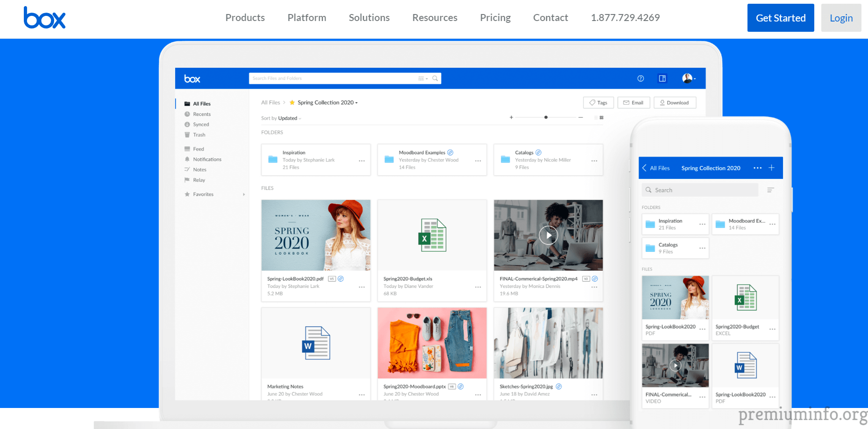This screenshot has height=429, width=868.
Task: Play the FINAL-Commerical-Spring2020.mp4 video
Action: tap(548, 235)
